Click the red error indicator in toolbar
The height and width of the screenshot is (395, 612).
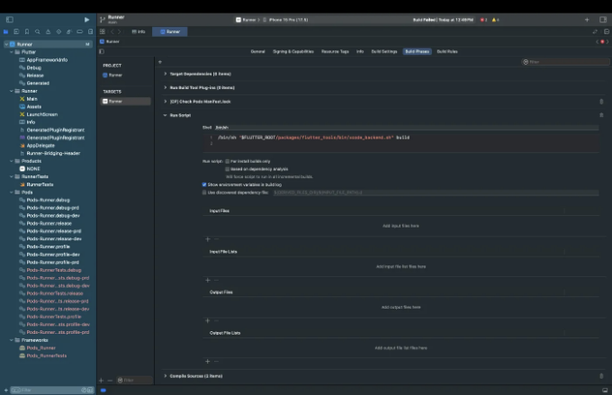coord(483,20)
